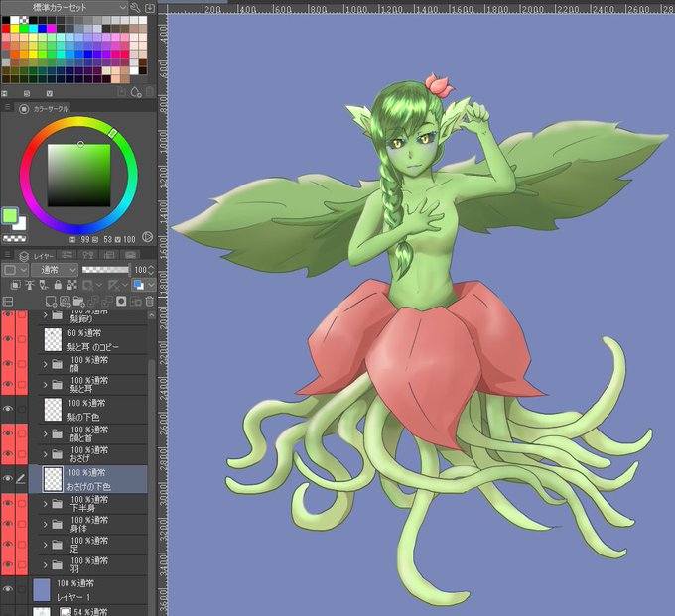Image resolution: width=675 pixels, height=616 pixels.
Task: Switch to the カラーサークル tab
Action: click(43, 109)
